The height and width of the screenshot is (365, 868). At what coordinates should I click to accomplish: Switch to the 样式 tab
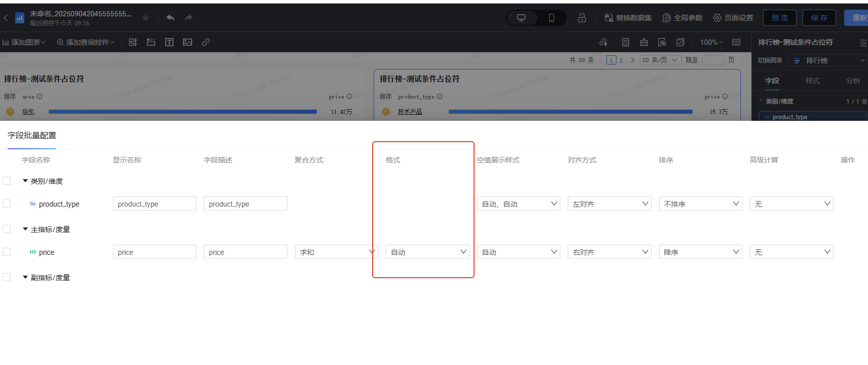(813, 81)
